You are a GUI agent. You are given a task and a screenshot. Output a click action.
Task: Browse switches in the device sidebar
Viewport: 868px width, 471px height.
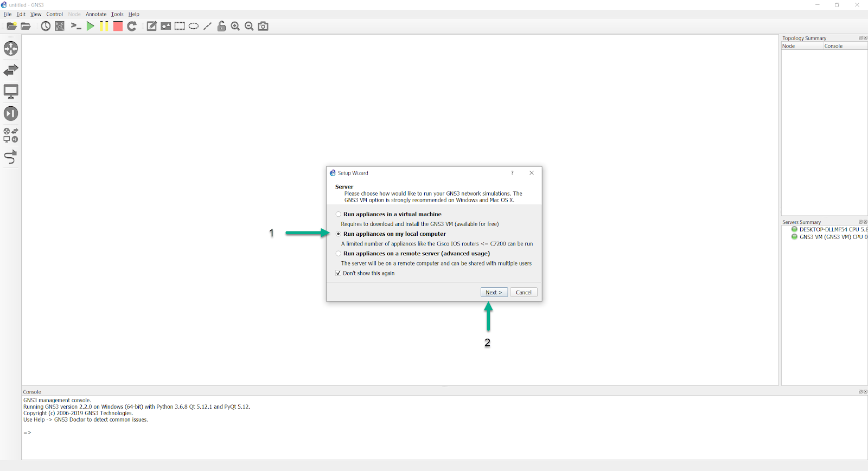[11, 70]
